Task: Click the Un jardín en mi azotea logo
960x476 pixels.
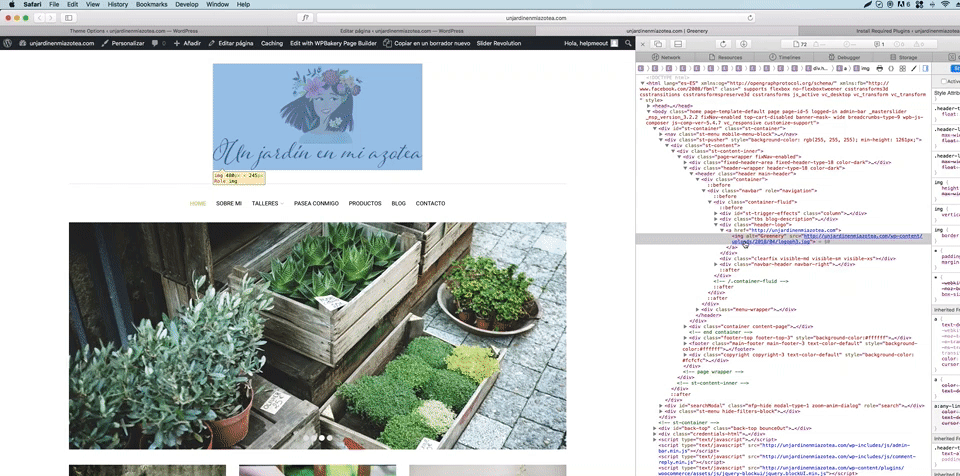Action: (x=317, y=116)
